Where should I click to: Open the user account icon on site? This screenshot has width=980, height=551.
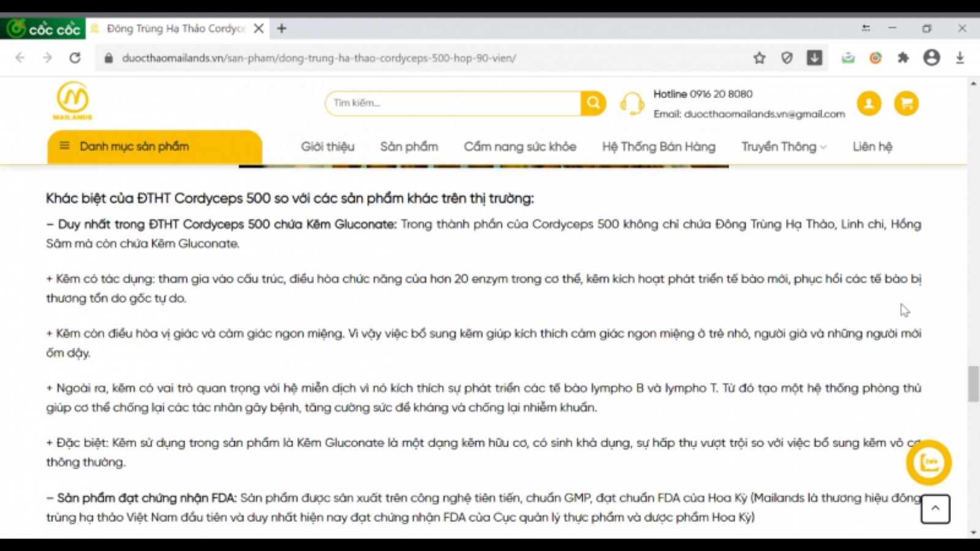pos(869,103)
